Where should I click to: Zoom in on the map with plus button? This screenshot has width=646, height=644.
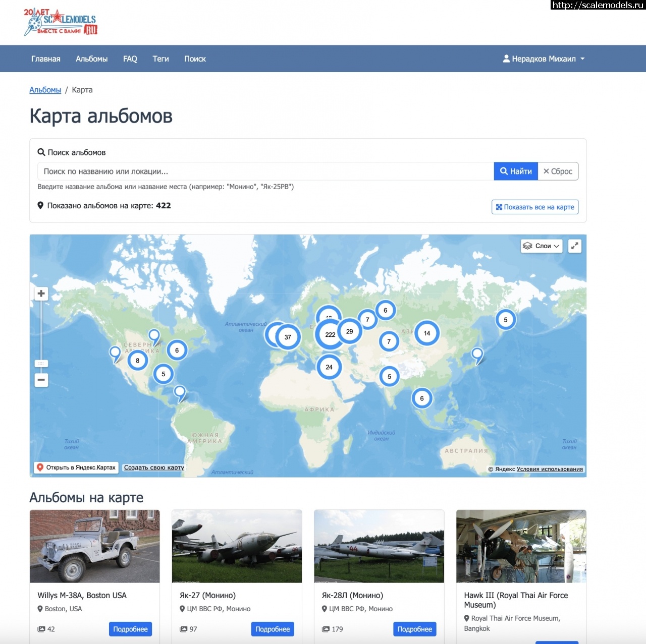41,293
